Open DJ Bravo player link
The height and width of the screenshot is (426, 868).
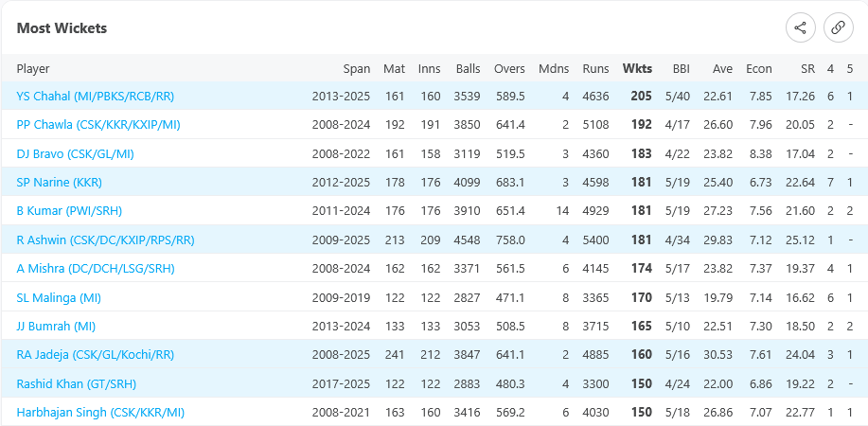[x=76, y=153]
